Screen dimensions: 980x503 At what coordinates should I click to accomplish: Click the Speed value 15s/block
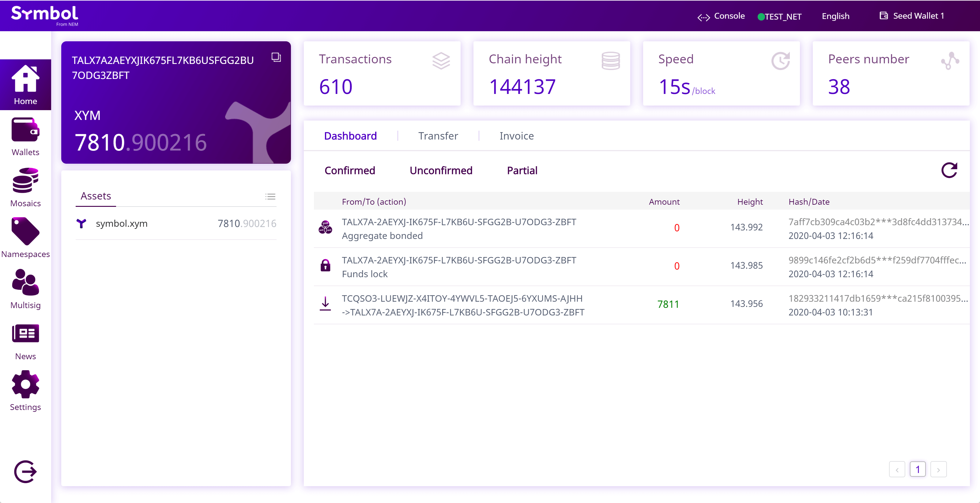pos(687,87)
